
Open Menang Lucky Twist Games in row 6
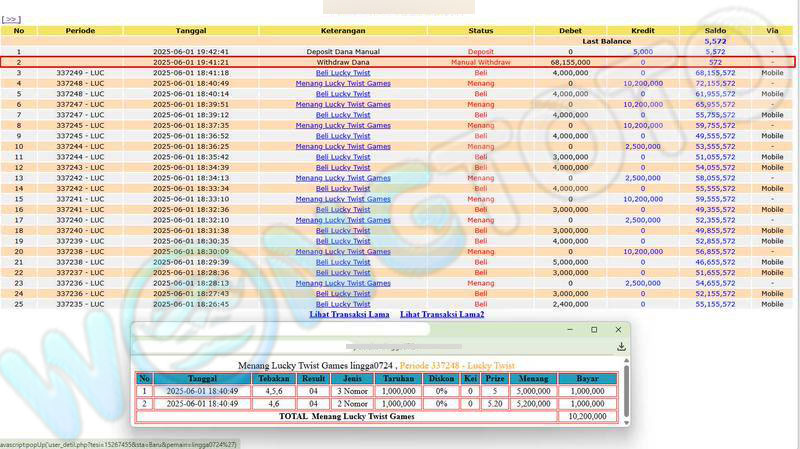pyautogui.click(x=343, y=104)
